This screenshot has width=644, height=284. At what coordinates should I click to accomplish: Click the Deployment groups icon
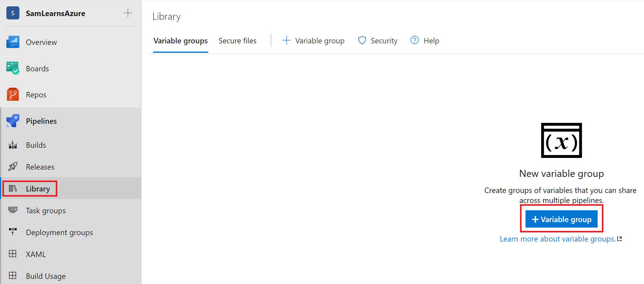coord(13,232)
